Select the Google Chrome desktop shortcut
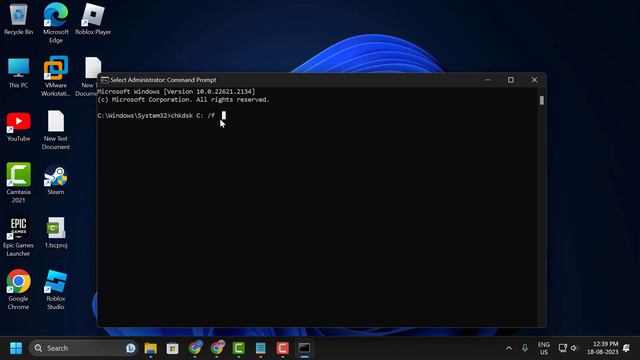Screen dimensions: 640x360 point(18,290)
